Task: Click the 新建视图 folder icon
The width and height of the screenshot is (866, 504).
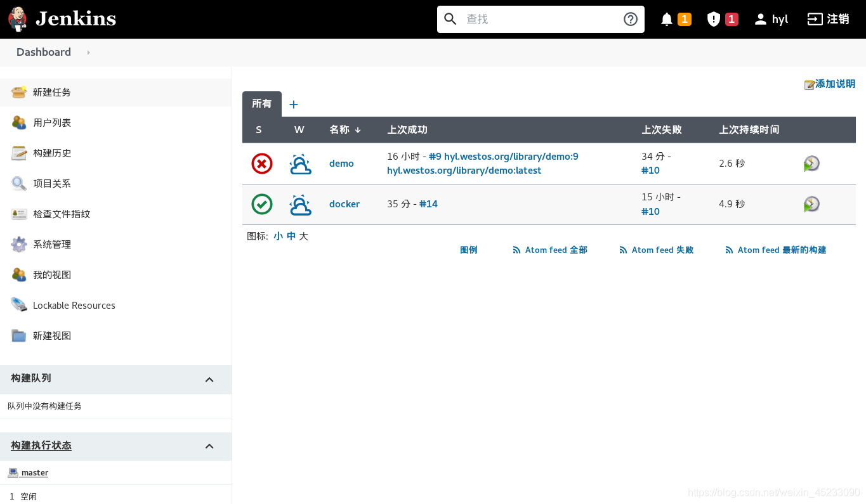Action: 19,335
